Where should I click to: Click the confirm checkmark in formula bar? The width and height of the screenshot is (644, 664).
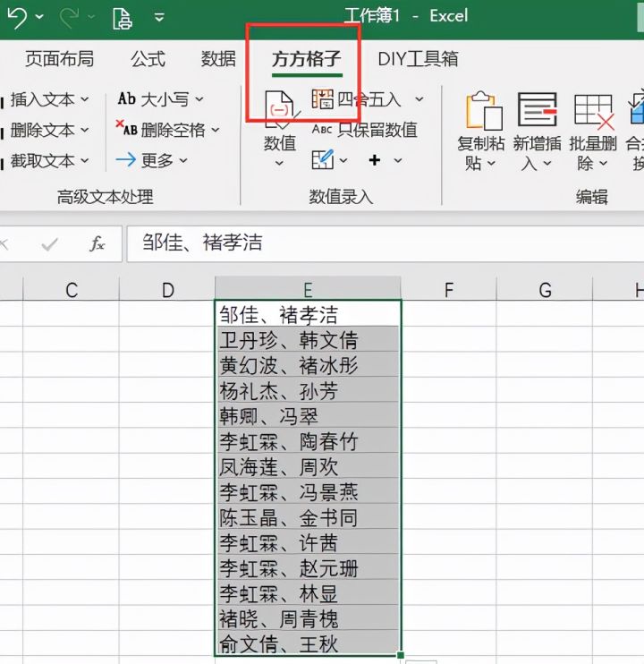point(49,244)
